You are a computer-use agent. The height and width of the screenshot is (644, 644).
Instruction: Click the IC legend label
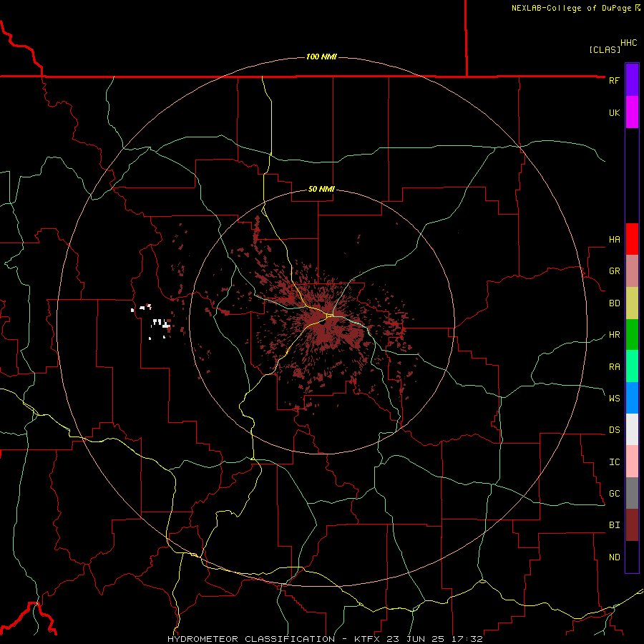(x=614, y=462)
